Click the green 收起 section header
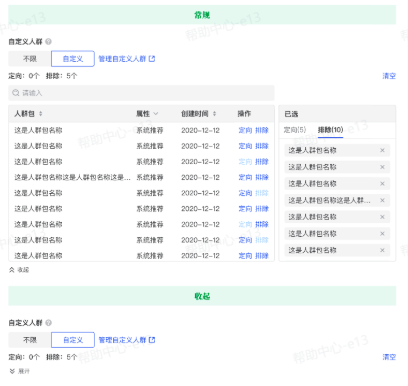This screenshot has width=408, height=386. 202,296
